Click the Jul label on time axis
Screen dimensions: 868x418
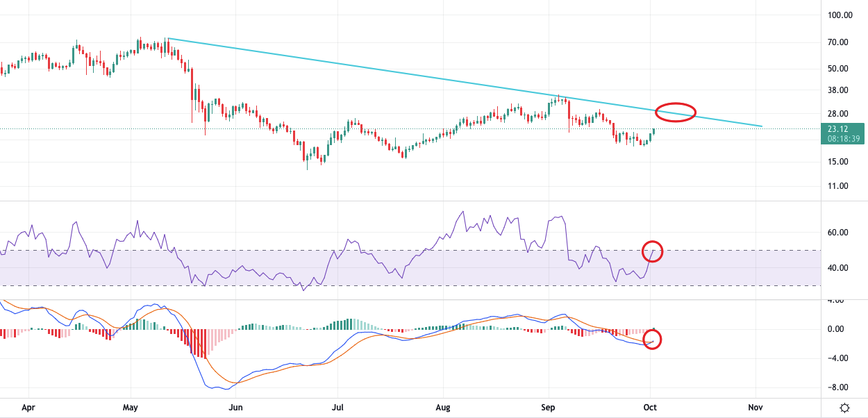(338, 408)
